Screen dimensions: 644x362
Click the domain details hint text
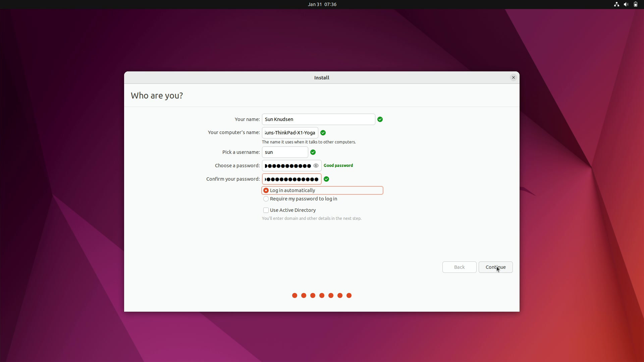(312, 219)
